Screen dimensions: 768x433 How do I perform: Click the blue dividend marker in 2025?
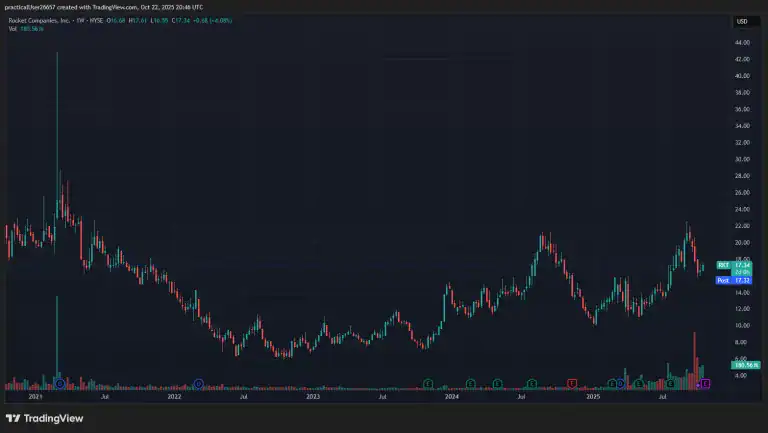(621, 384)
